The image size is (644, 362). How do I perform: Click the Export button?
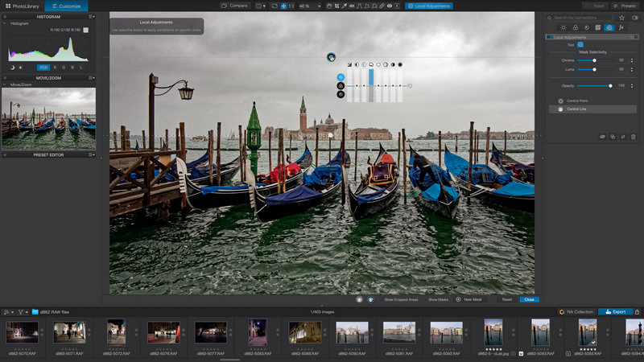(x=615, y=312)
